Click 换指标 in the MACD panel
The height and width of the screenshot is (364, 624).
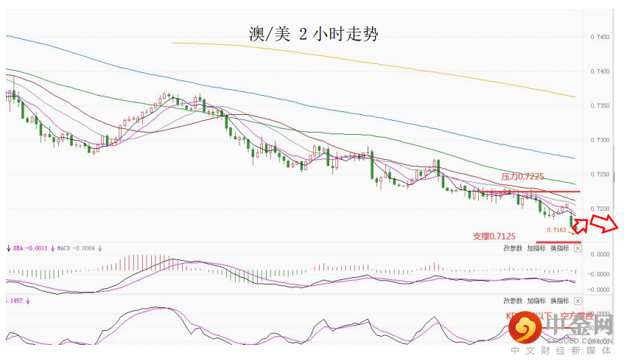click(x=560, y=248)
